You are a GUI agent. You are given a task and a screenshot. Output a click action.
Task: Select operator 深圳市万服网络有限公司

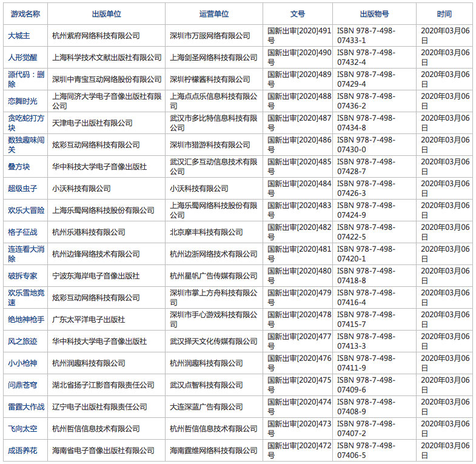point(210,36)
